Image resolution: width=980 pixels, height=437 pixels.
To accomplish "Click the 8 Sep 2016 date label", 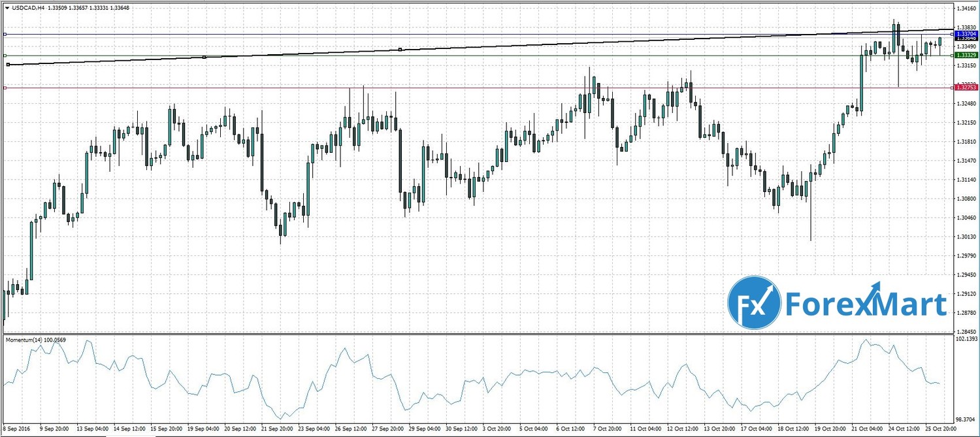I will click(x=18, y=430).
